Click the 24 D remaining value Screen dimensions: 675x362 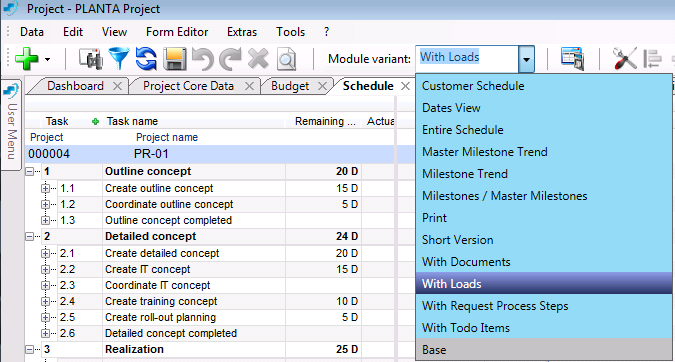[347, 236]
